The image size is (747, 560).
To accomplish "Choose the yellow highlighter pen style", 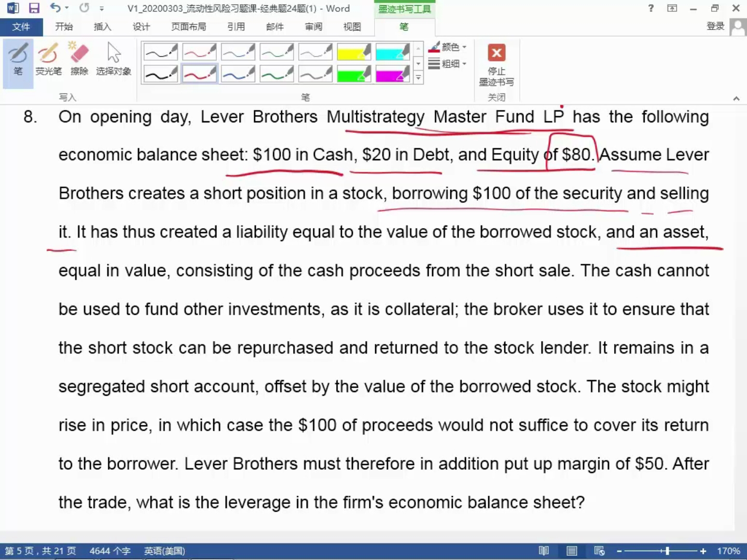I will [x=354, y=52].
